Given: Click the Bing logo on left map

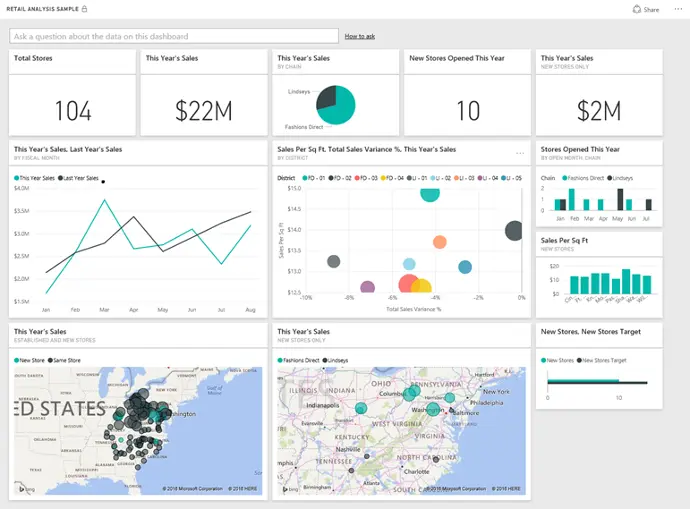Looking at the screenshot, I should [x=20, y=489].
